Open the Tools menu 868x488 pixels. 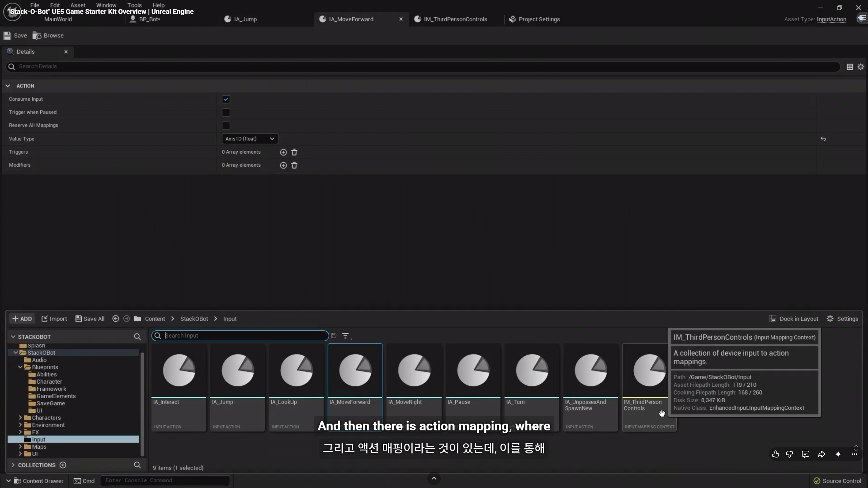[x=135, y=5]
